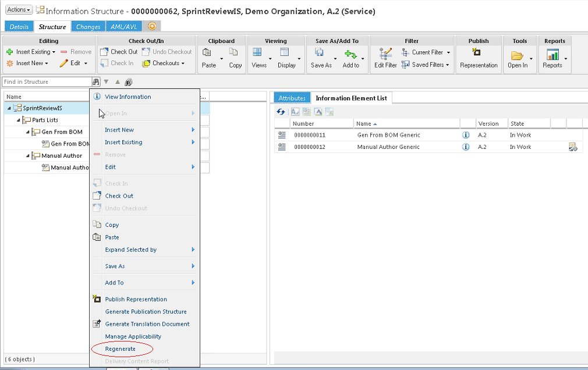This screenshot has height=370, width=588.
Task: Refresh the Information Element List
Action: [281, 112]
